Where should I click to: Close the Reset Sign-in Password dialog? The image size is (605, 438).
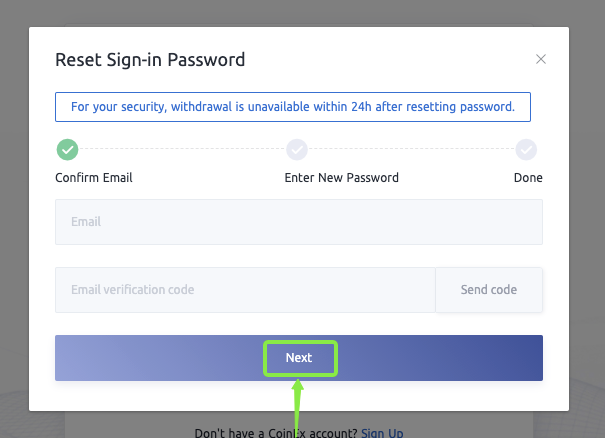click(541, 59)
